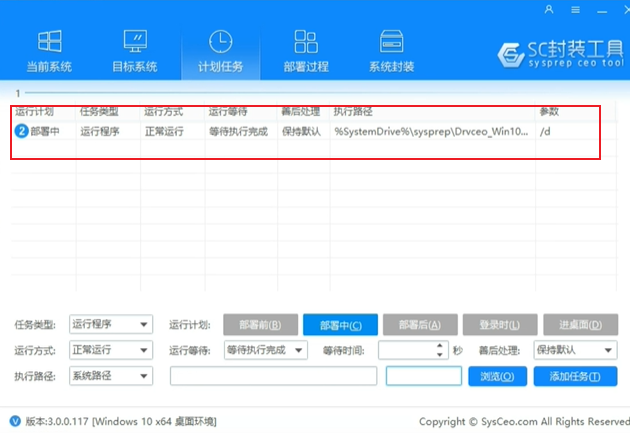Click the Copyright SysCeo.com text
Viewport: 630px width, 433px height.
(524, 421)
